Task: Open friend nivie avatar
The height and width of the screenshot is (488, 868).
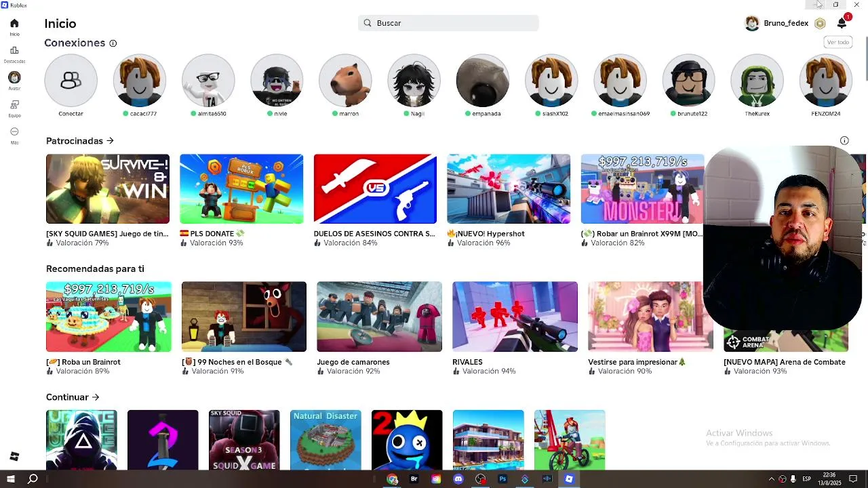Action: [277, 81]
